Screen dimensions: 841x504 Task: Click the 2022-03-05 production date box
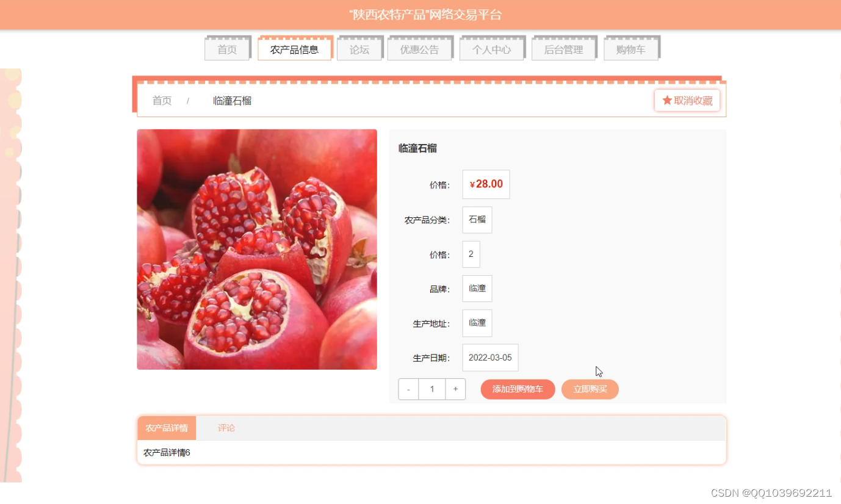(490, 358)
